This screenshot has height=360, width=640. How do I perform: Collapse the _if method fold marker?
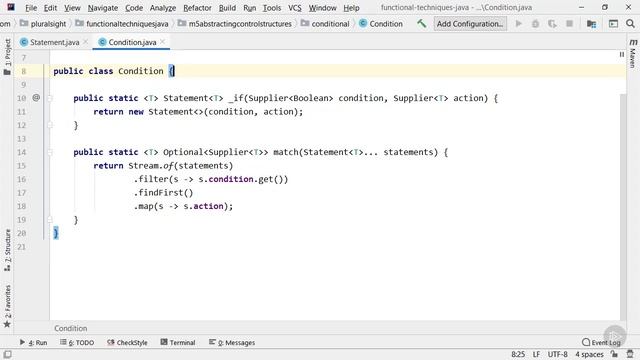(x=50, y=98)
